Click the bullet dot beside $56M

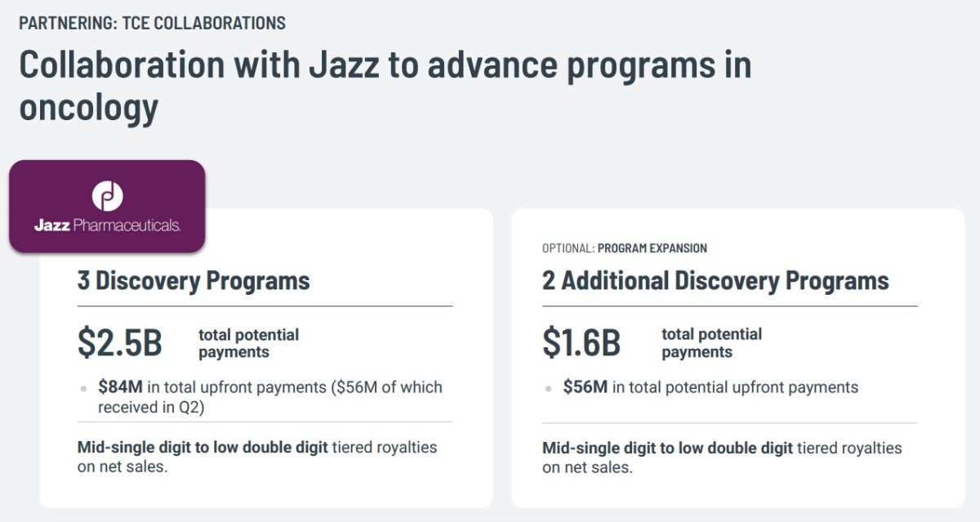pos(549,389)
